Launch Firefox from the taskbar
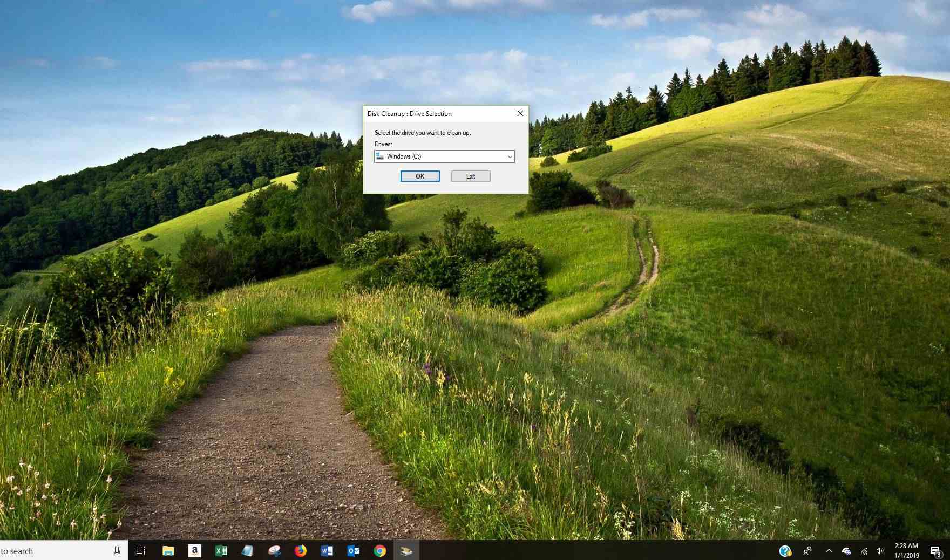The image size is (950, 560). tap(301, 551)
